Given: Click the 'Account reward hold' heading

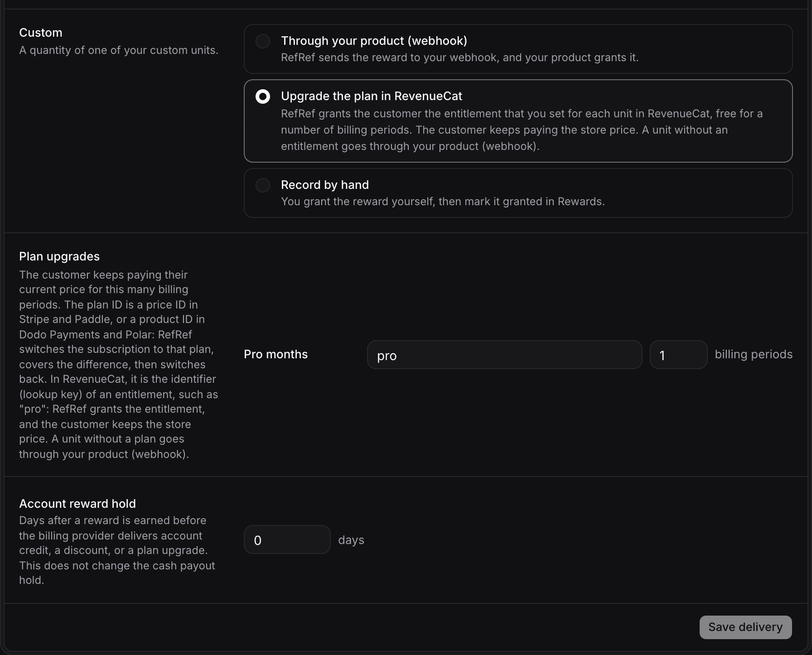Looking at the screenshot, I should [x=77, y=504].
